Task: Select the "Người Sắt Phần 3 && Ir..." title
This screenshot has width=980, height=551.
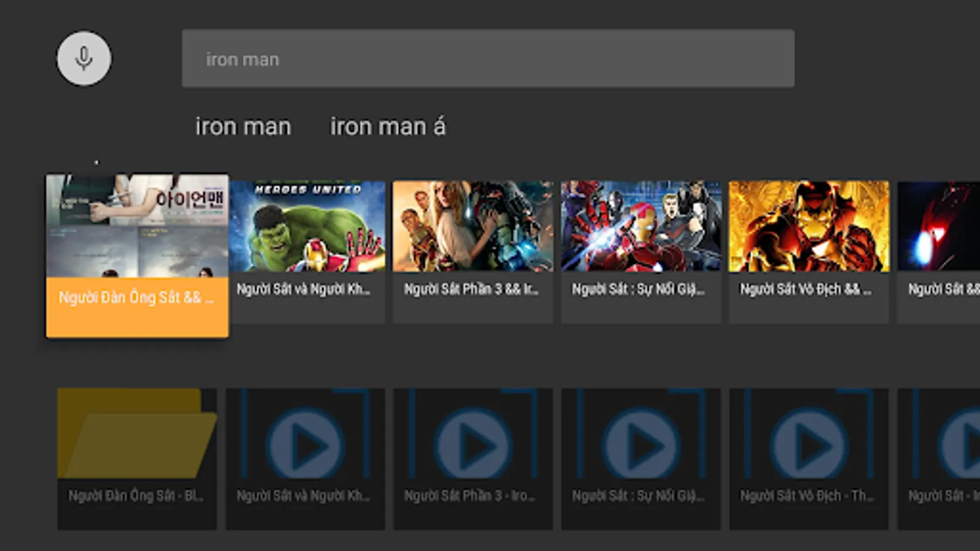Action: point(471,290)
